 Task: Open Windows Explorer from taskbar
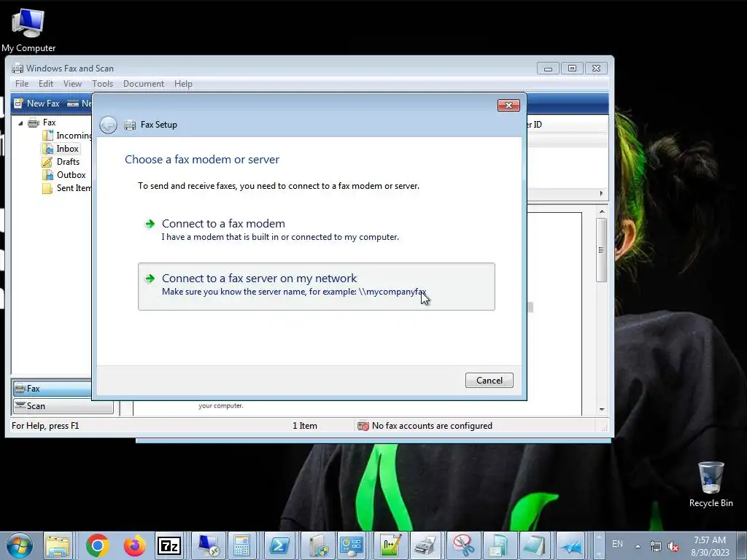coord(58,545)
